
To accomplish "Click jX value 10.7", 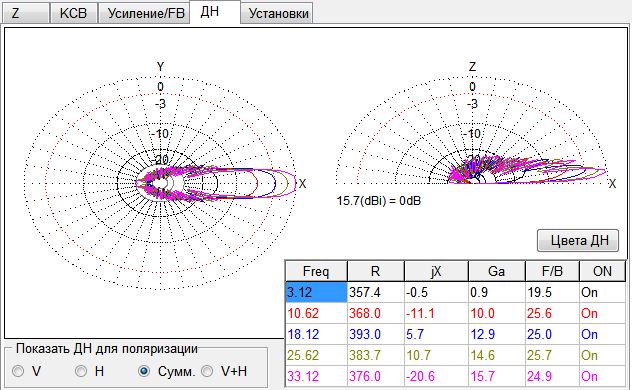I will point(436,355).
